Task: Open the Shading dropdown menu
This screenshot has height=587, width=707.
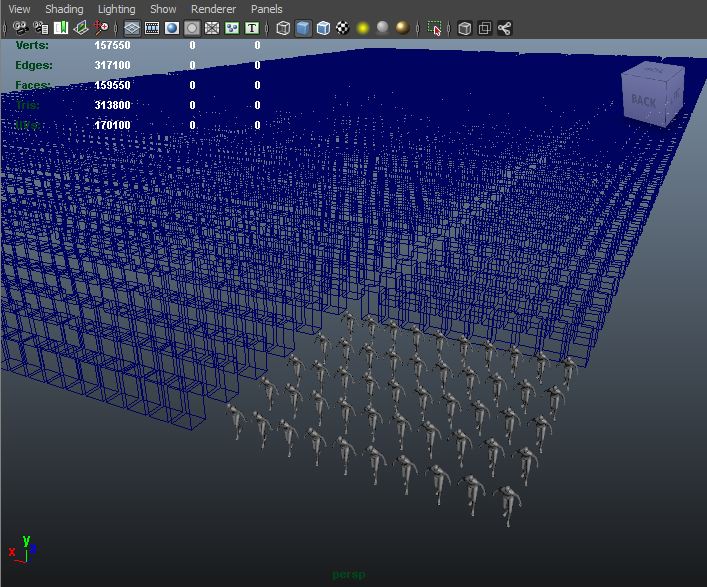Action: (x=64, y=9)
